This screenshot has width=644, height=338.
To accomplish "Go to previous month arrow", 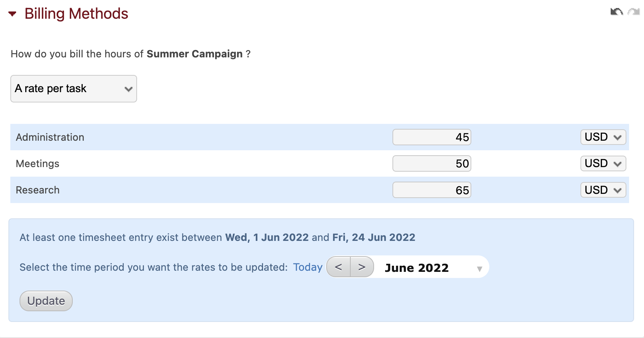I will [x=338, y=267].
